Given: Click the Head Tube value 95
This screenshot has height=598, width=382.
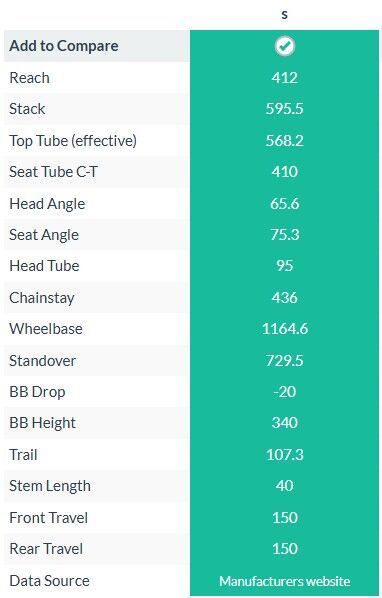Looking at the screenshot, I should tap(285, 266).
